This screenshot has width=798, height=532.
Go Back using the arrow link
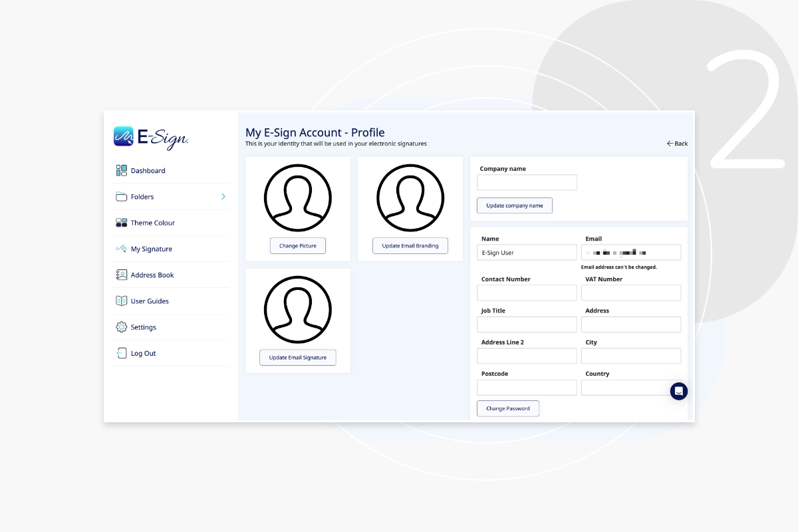pos(678,144)
